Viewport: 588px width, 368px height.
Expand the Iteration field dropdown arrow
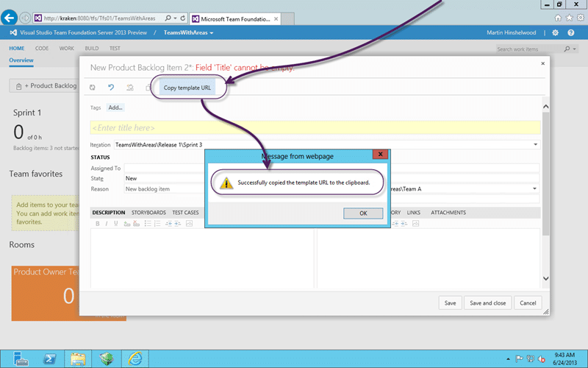(536, 144)
